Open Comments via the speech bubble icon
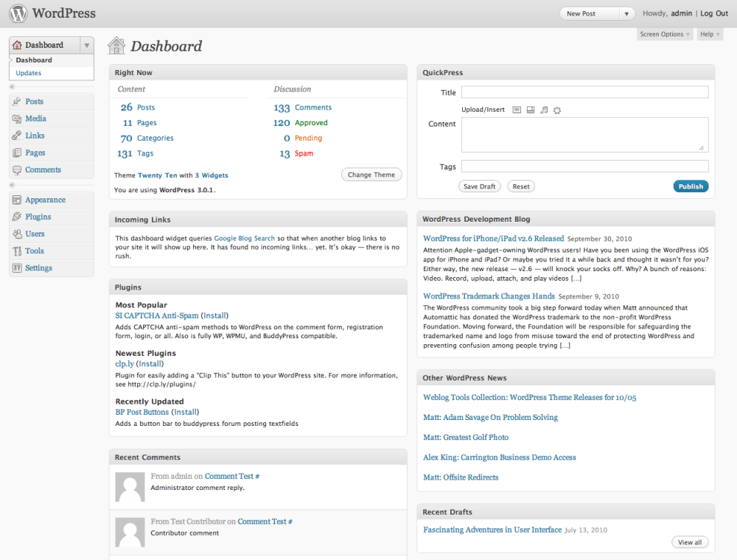This screenshot has width=737, height=560. [16, 169]
